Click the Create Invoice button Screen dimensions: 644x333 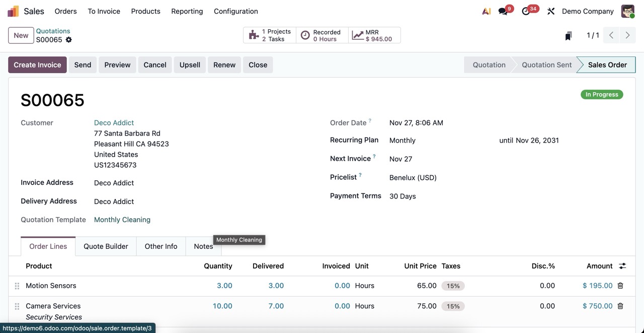(37, 65)
